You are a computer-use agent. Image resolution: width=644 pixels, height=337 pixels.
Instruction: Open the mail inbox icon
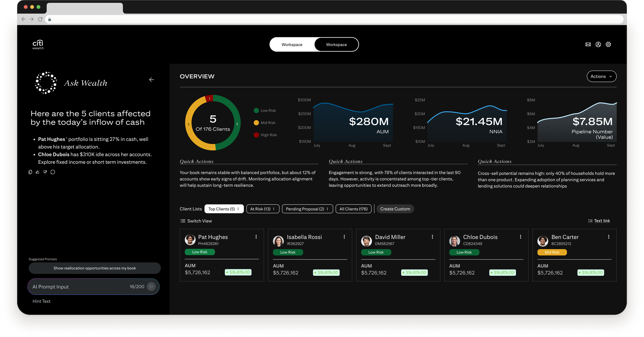[x=588, y=45]
